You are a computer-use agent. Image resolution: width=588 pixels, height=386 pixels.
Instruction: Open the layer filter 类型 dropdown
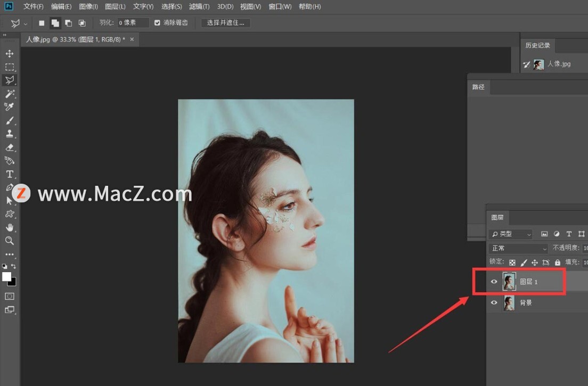coord(510,234)
